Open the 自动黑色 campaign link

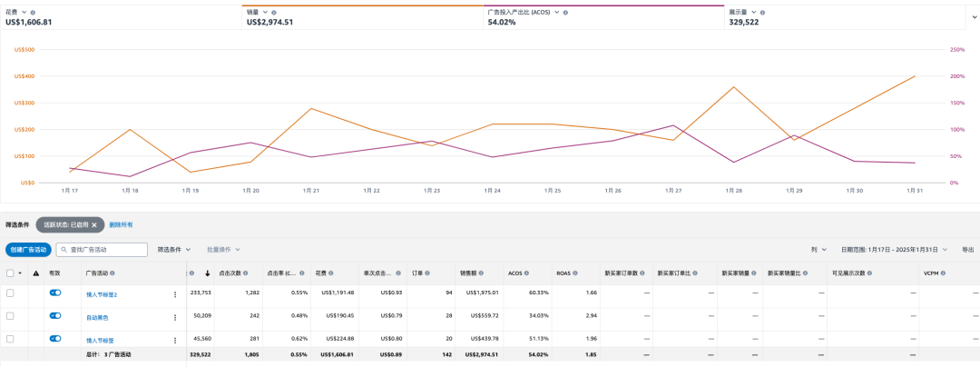pyautogui.click(x=97, y=318)
